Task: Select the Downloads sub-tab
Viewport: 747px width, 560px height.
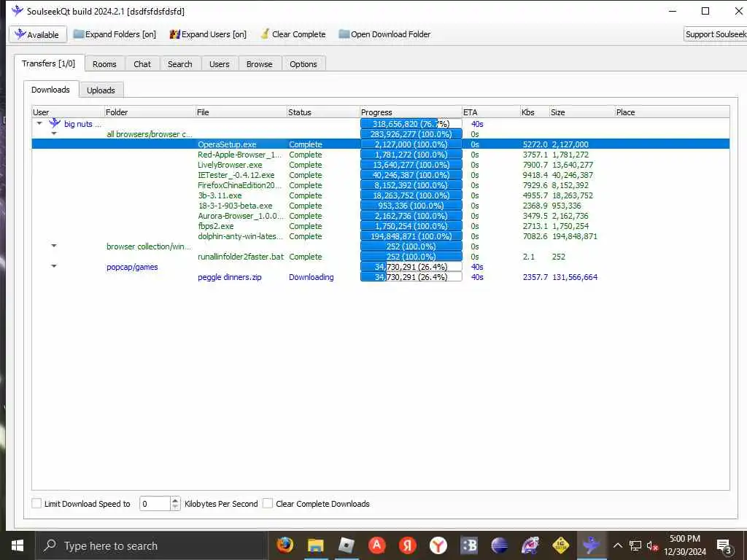Action: pos(50,90)
